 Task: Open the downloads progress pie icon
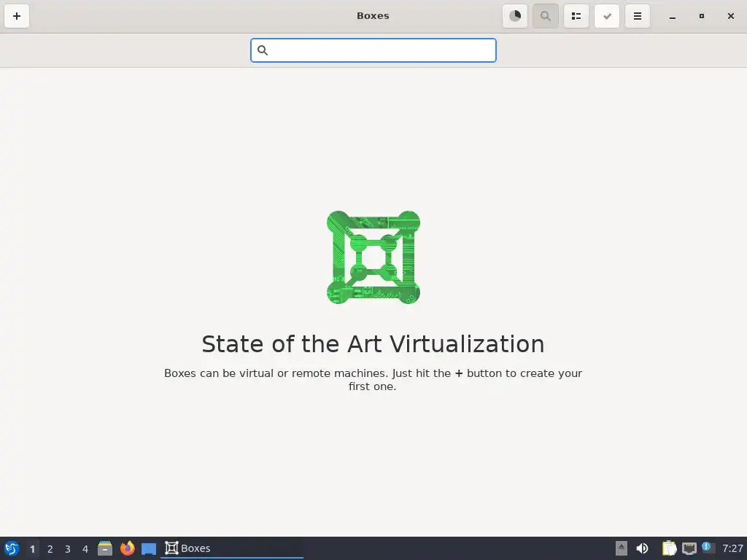pyautogui.click(x=515, y=16)
